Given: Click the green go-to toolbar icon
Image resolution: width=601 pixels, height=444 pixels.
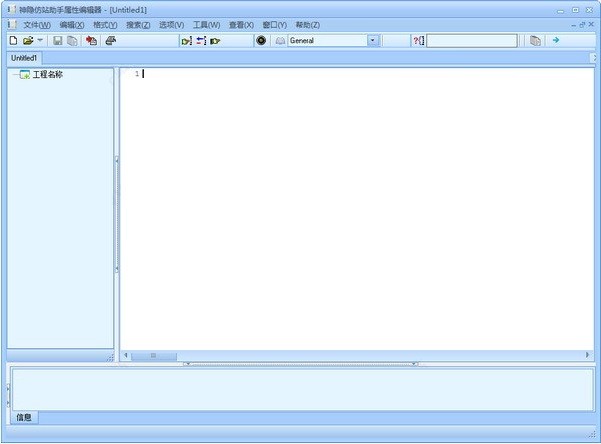Looking at the screenshot, I should click(215, 41).
